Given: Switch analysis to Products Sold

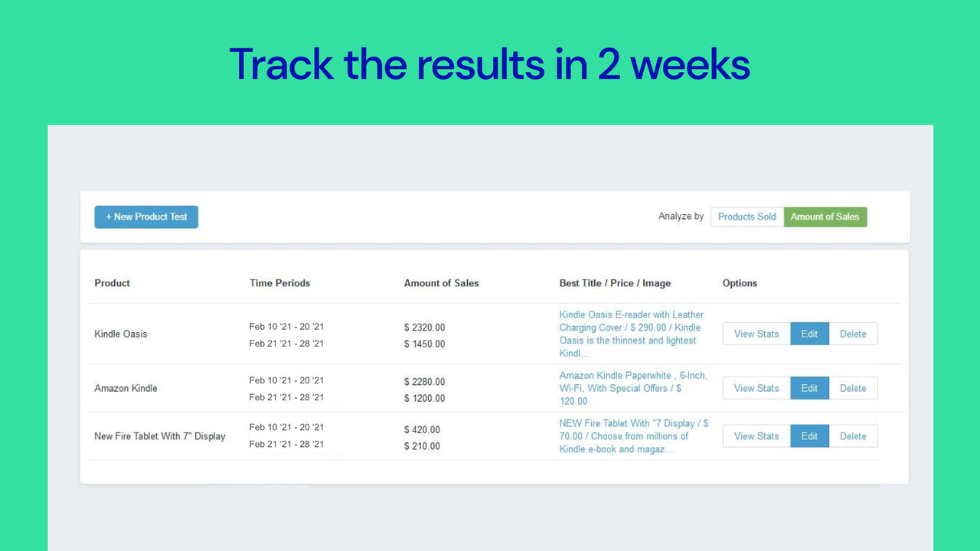Looking at the screenshot, I should pos(746,217).
